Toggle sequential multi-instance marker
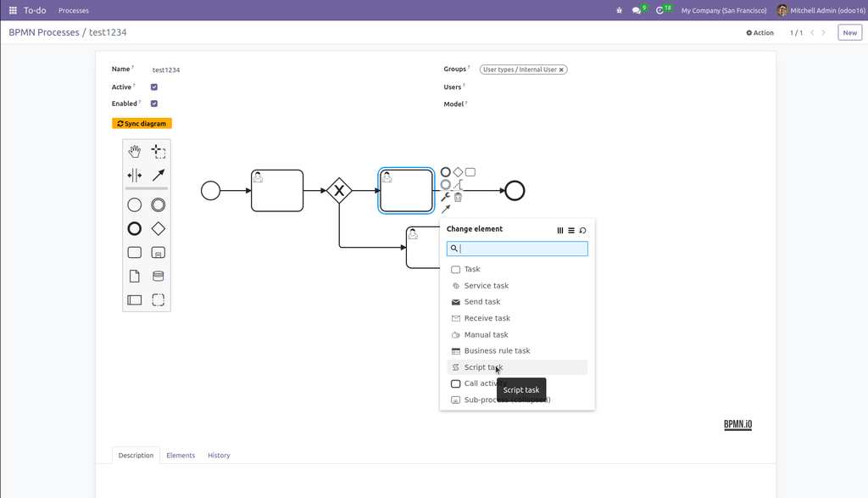The width and height of the screenshot is (868, 498). tap(571, 231)
